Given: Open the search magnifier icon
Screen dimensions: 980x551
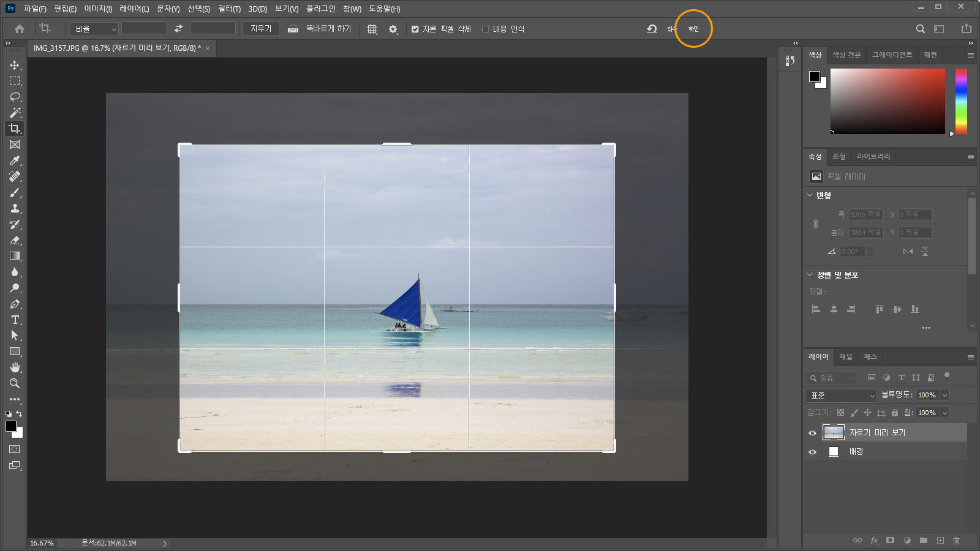Looking at the screenshot, I should (920, 29).
